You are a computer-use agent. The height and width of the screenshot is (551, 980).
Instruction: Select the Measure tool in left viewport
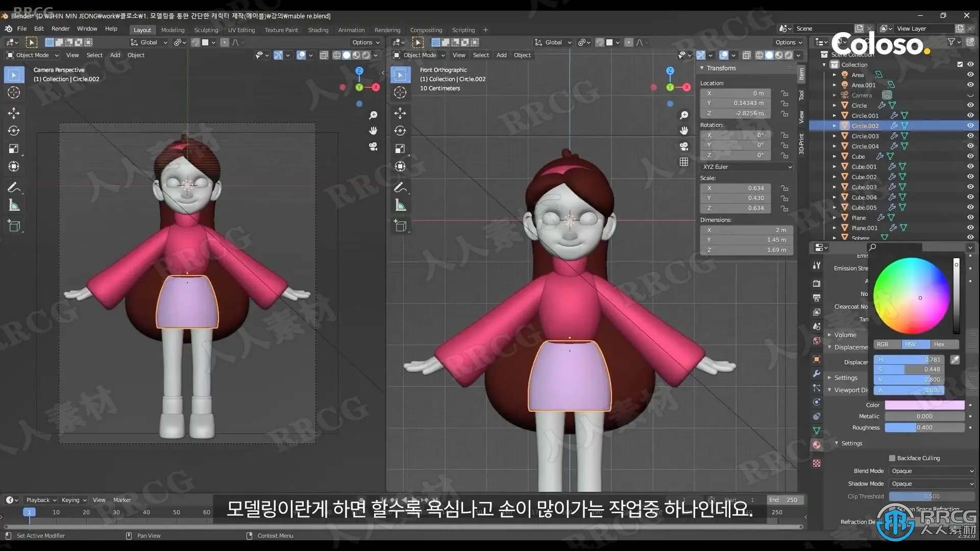click(x=14, y=206)
